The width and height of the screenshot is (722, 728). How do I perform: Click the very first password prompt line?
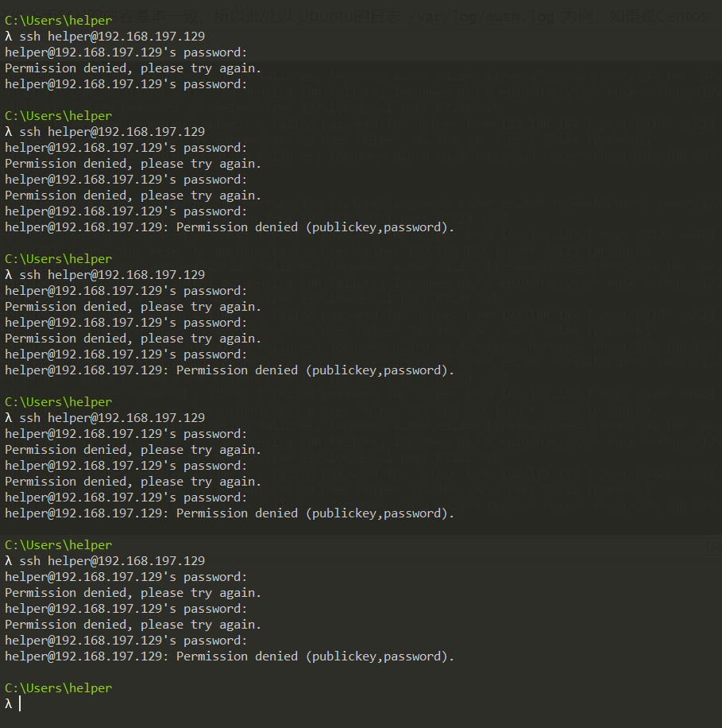point(125,52)
